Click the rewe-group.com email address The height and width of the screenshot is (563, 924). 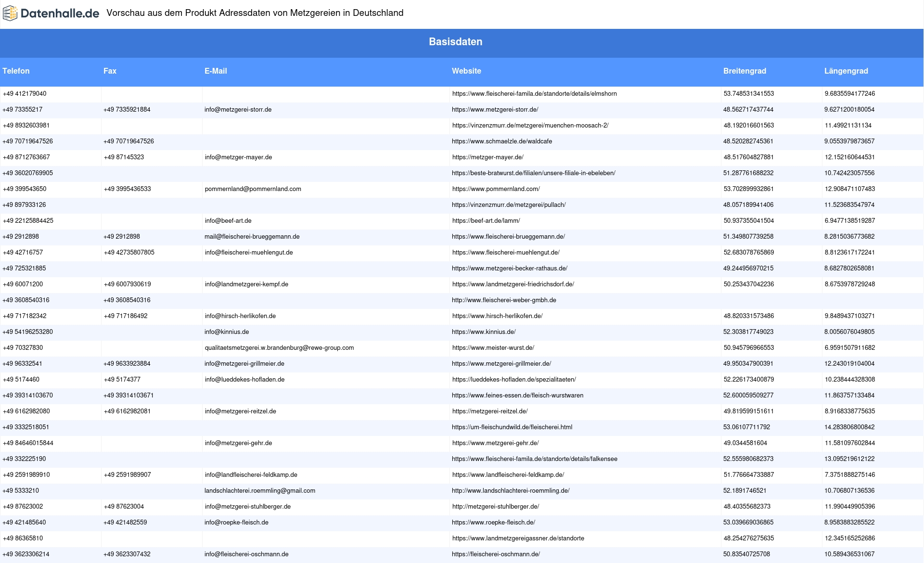279,348
